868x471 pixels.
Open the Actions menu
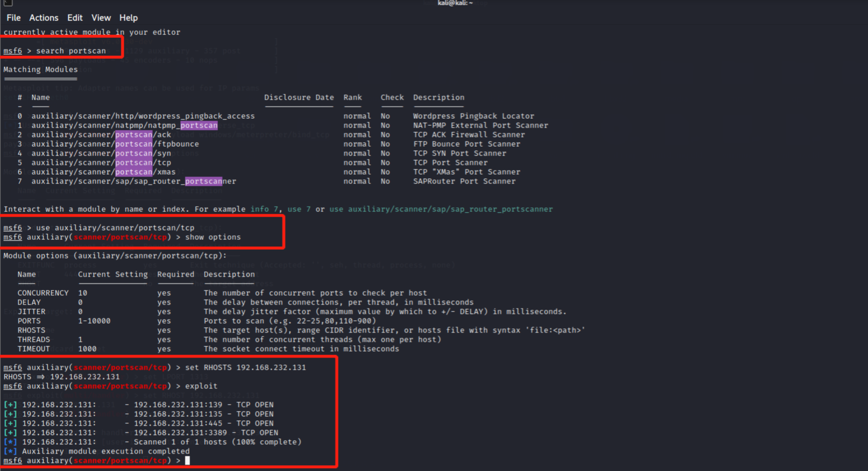(x=44, y=17)
